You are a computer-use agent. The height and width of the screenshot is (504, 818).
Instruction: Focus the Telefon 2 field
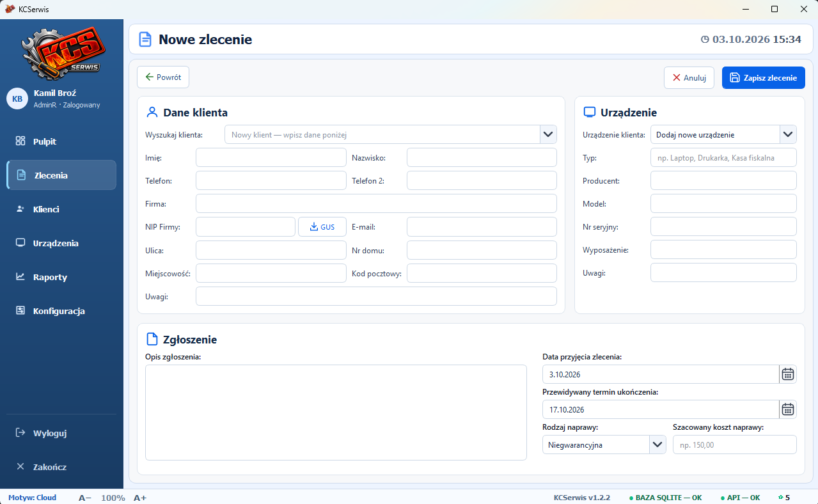482,180
